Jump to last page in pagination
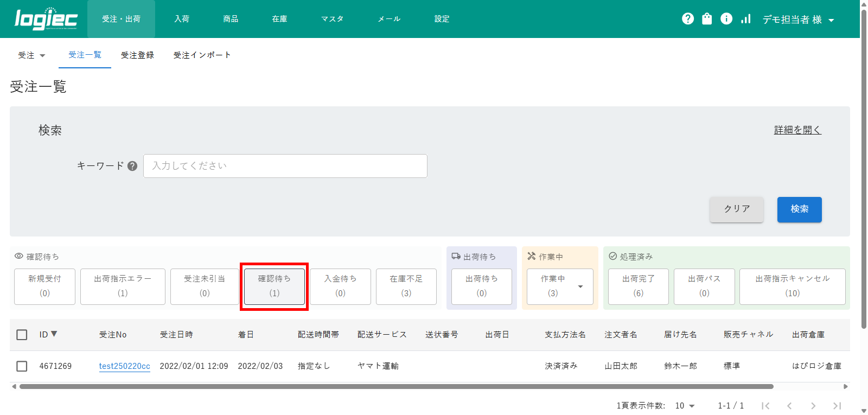 [837, 406]
